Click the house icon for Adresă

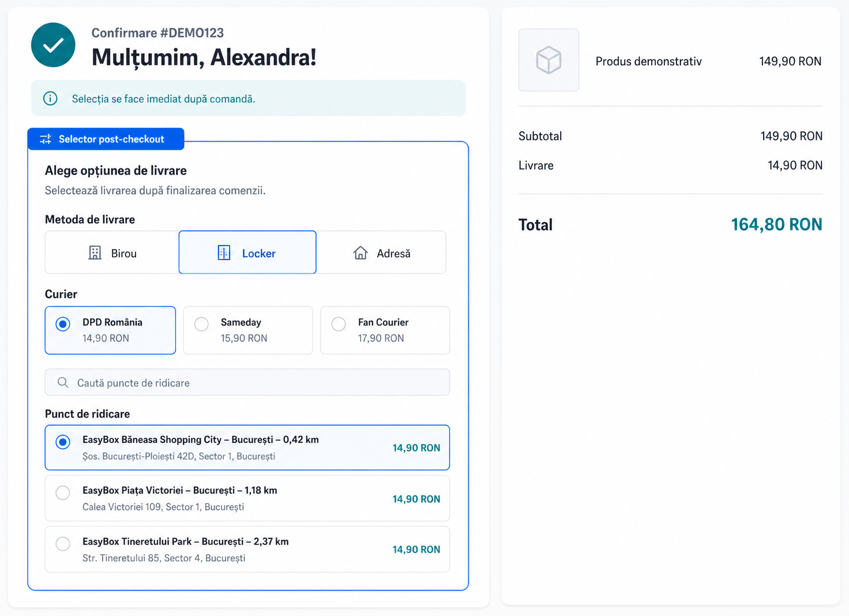pos(360,253)
